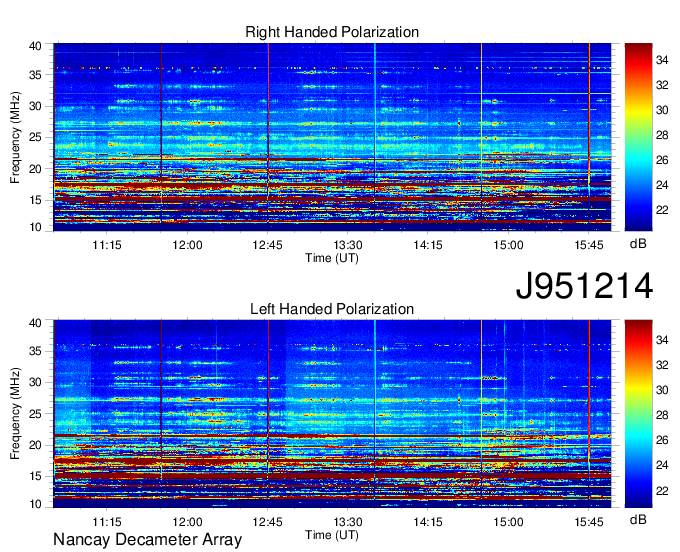Click the "26" value on the Left Handed color bar
Viewport: 680px width, 552px height.
tap(662, 440)
